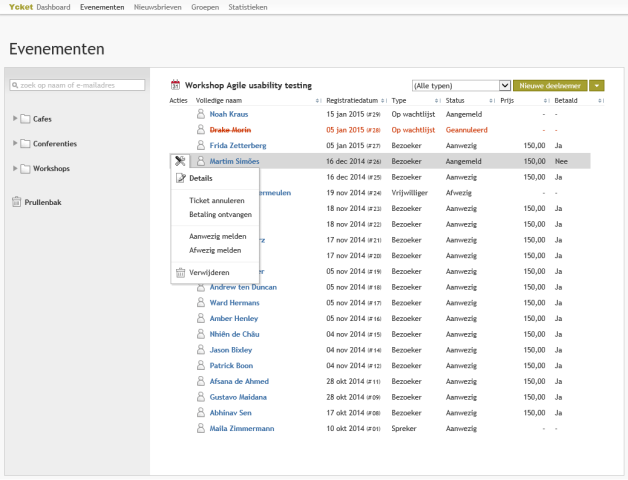Open the arrow dropdown next to Nieuwe deelnemer
The height and width of the screenshot is (480, 628).
(597, 86)
